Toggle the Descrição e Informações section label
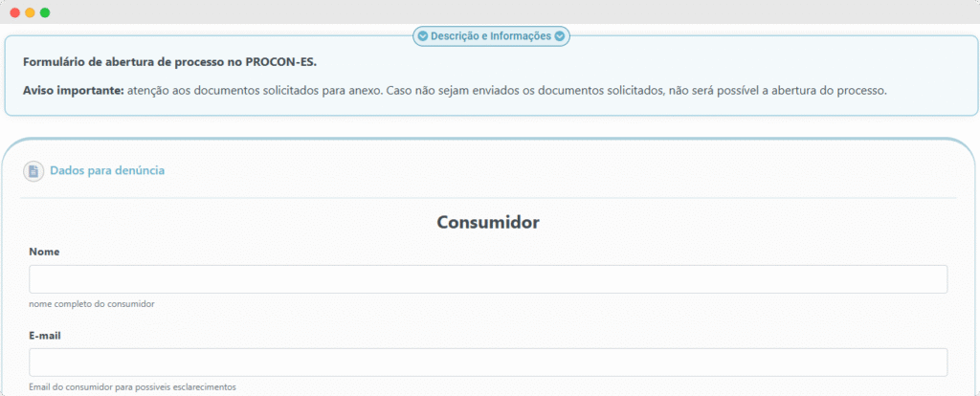Viewport: 980px width, 396px height. coord(490,36)
